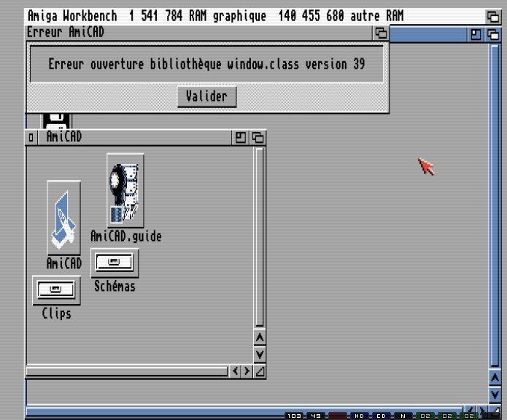Open the AmiCAD program icon
The height and width of the screenshot is (420, 507).
(63, 218)
